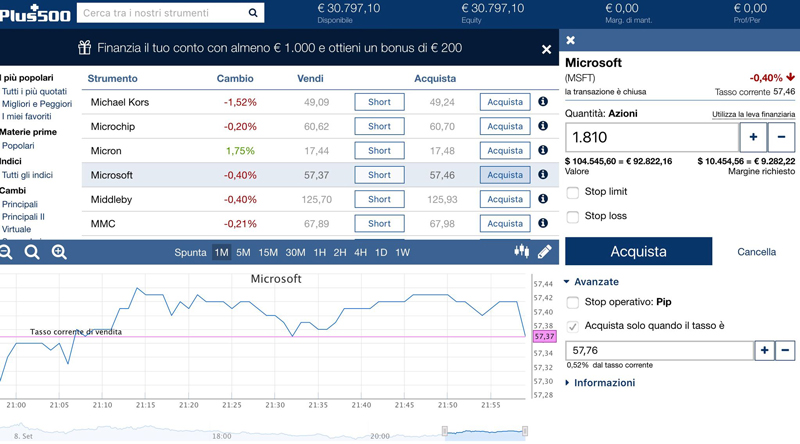Click Utilizza la leva finanziaria link
The width and height of the screenshot is (800, 444).
coord(754,114)
